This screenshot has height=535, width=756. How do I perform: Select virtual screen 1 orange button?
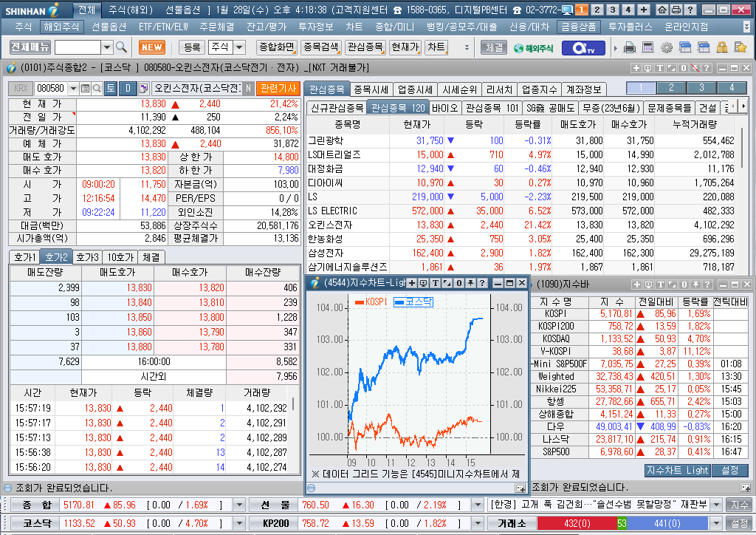(x=582, y=10)
